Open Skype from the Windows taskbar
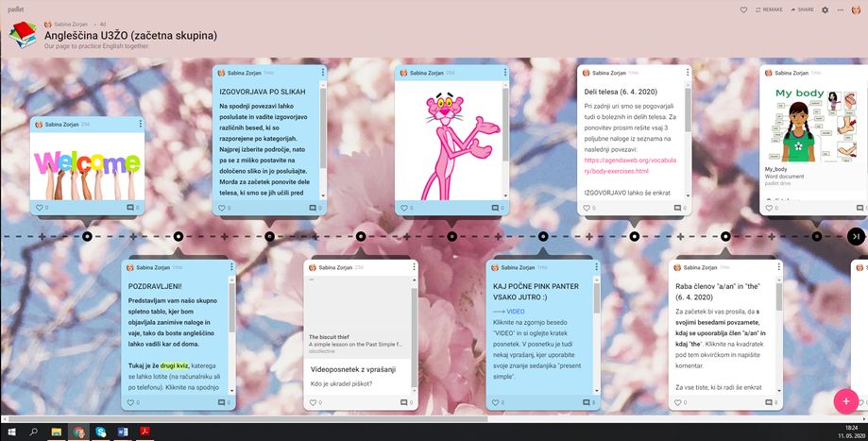Viewport: 868px width, 441px height. [100, 432]
